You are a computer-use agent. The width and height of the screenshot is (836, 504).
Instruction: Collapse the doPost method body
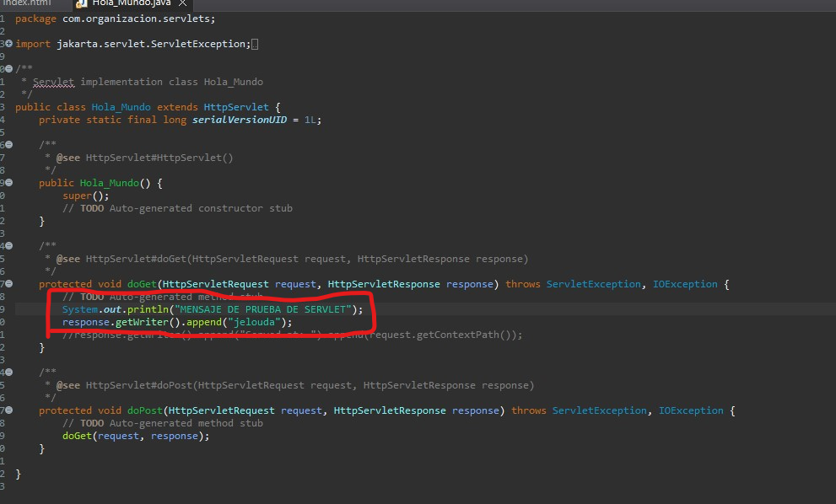(8, 410)
